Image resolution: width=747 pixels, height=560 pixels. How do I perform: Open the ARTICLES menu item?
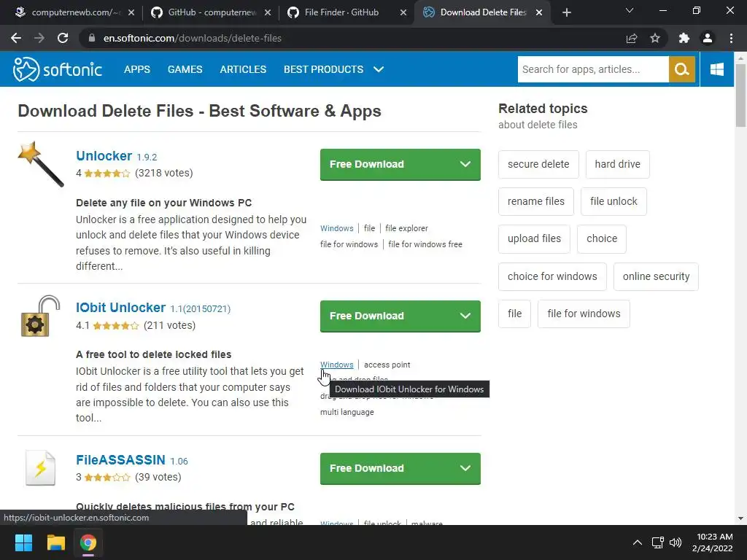tap(243, 69)
